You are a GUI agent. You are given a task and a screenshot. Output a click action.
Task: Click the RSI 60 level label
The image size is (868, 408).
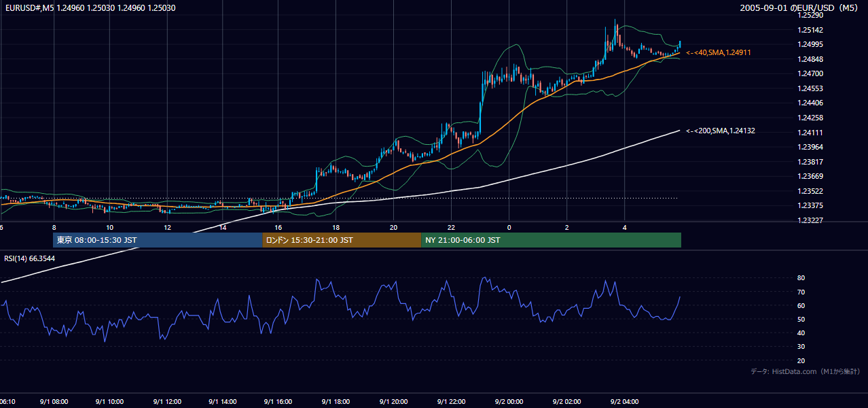(801, 305)
